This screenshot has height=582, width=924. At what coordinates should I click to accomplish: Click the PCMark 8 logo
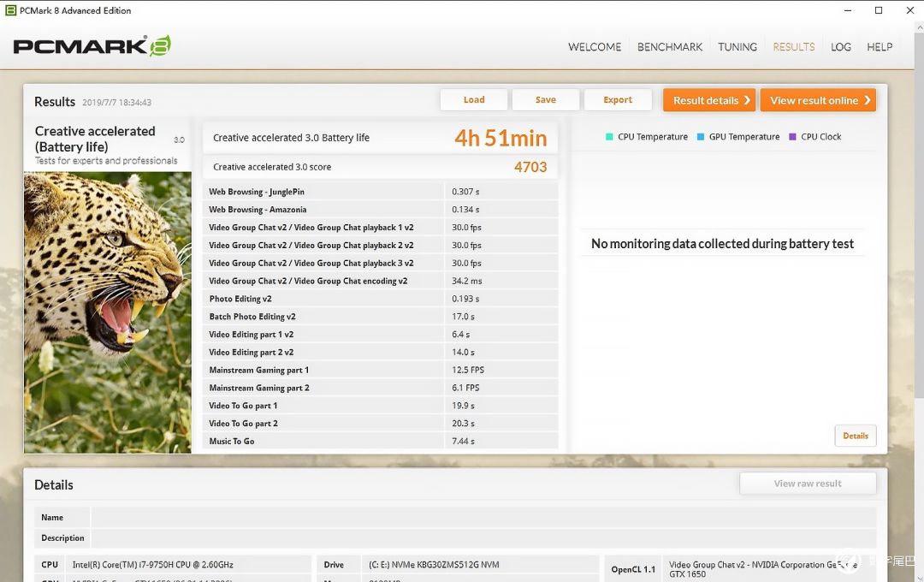pos(92,46)
